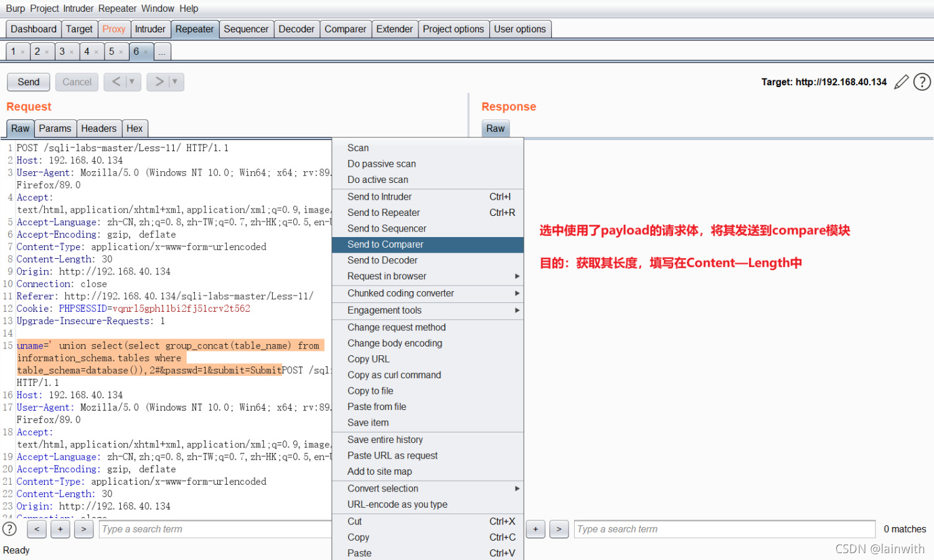The image size is (934, 560).
Task: Switch request view to Hex tab
Action: coord(134,129)
